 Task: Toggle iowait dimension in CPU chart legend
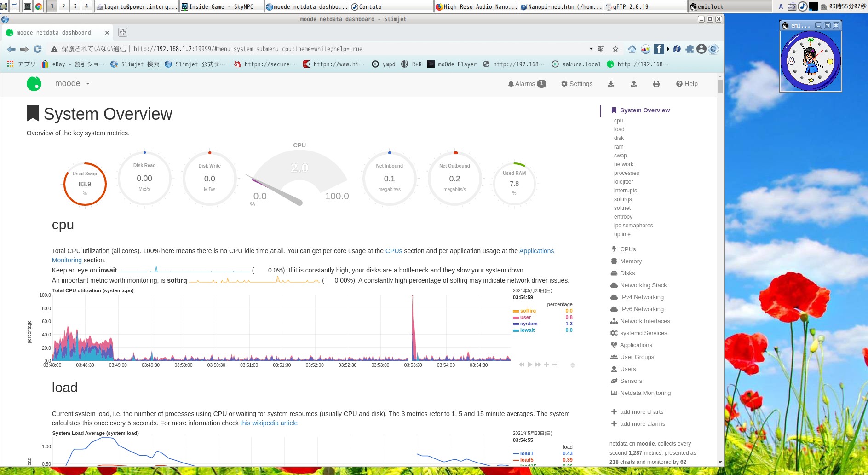pyautogui.click(x=527, y=330)
